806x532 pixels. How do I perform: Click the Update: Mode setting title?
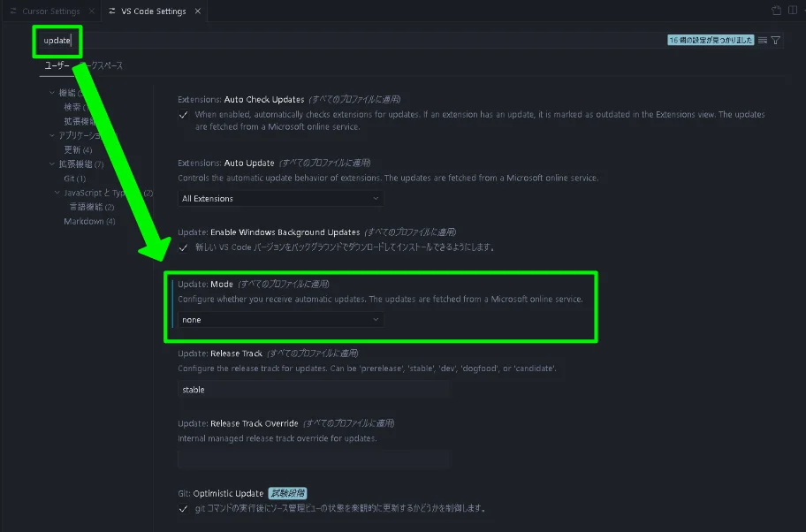click(x=206, y=285)
